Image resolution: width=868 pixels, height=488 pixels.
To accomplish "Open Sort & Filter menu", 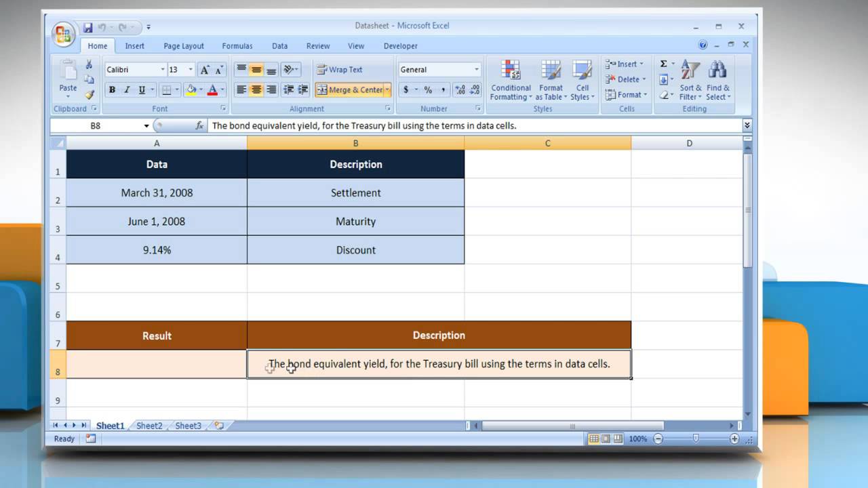I will (x=690, y=81).
